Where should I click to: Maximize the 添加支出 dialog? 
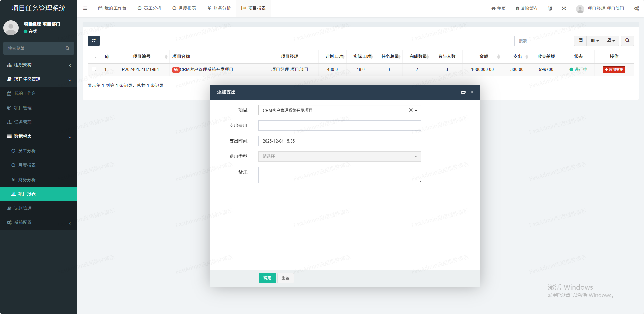pos(463,92)
